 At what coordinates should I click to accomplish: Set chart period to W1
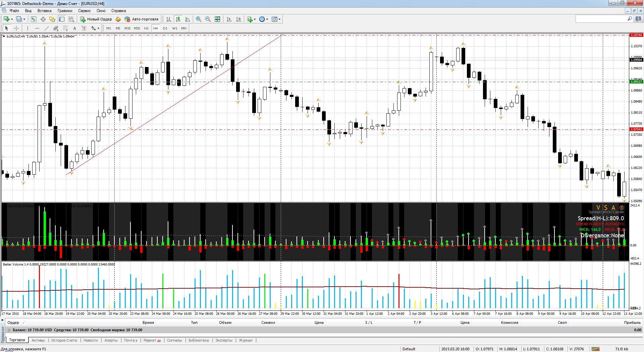pyautogui.click(x=175, y=28)
